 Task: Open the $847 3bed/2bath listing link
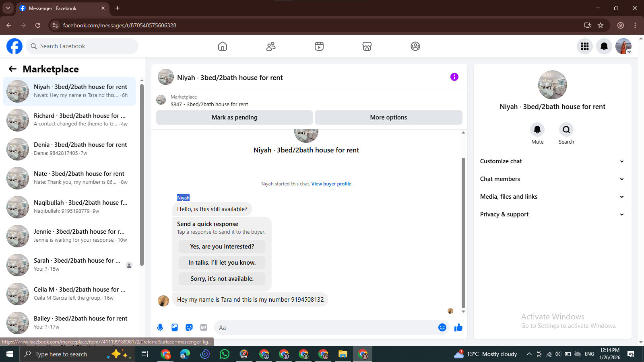209,104
